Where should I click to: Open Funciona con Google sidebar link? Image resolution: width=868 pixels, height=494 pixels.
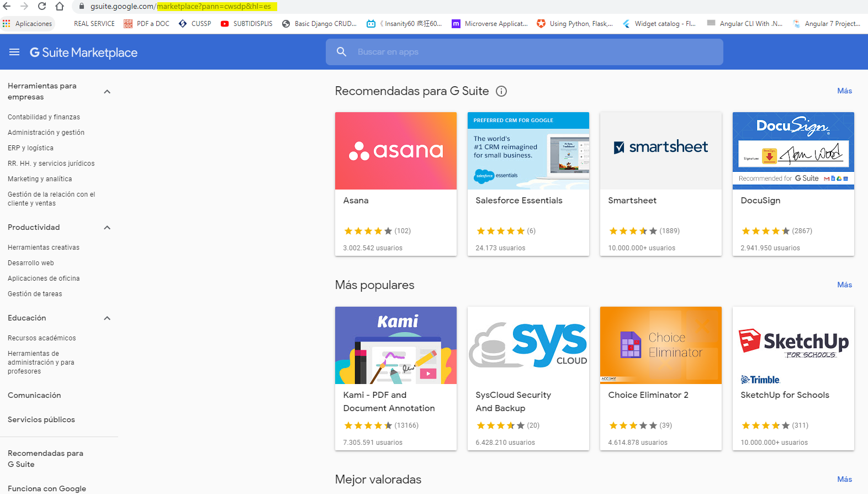(x=47, y=489)
